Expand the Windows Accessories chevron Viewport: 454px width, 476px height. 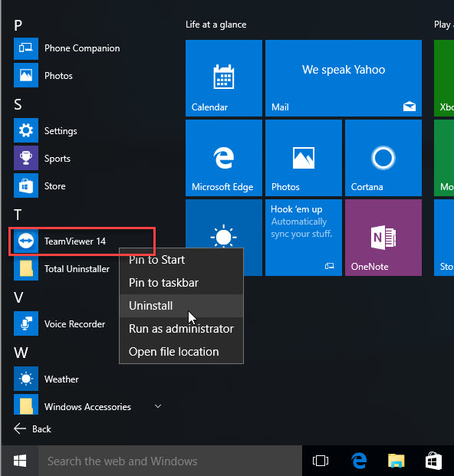[158, 406]
